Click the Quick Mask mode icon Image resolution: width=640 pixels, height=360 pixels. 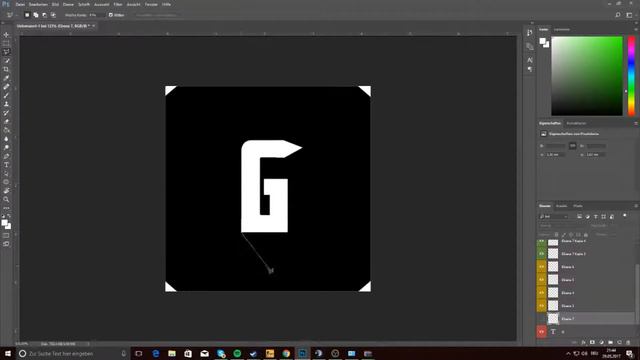coord(6,236)
